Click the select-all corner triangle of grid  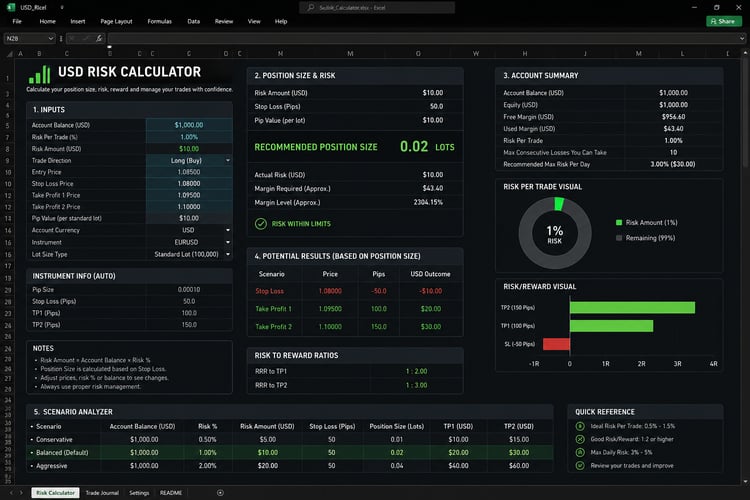point(9,54)
